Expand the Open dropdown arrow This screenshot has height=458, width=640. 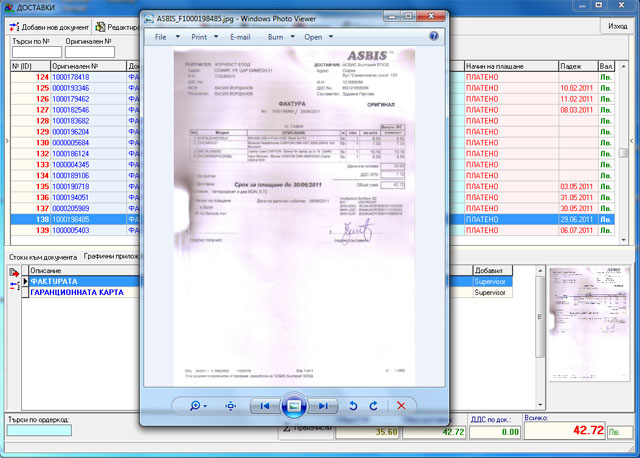pyautogui.click(x=331, y=37)
